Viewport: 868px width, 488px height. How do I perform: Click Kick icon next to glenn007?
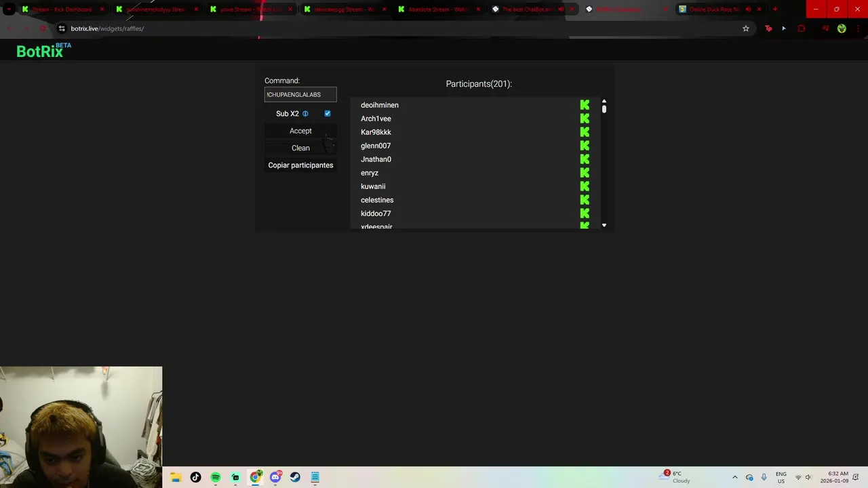pos(585,146)
